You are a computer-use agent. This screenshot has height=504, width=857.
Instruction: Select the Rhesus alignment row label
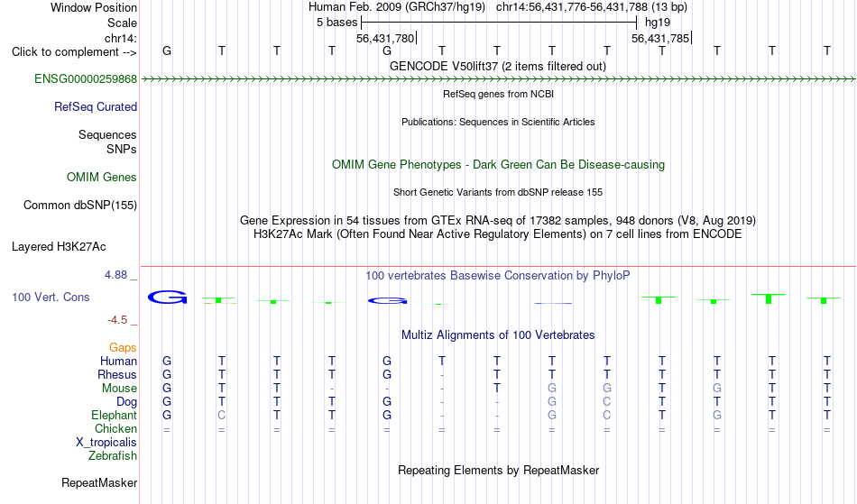pyautogui.click(x=117, y=374)
